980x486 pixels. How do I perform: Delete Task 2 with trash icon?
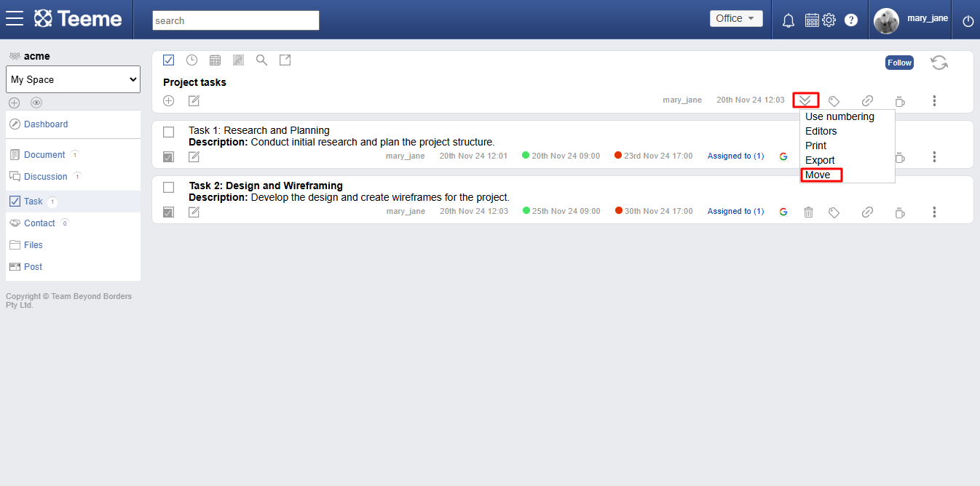pyautogui.click(x=808, y=212)
